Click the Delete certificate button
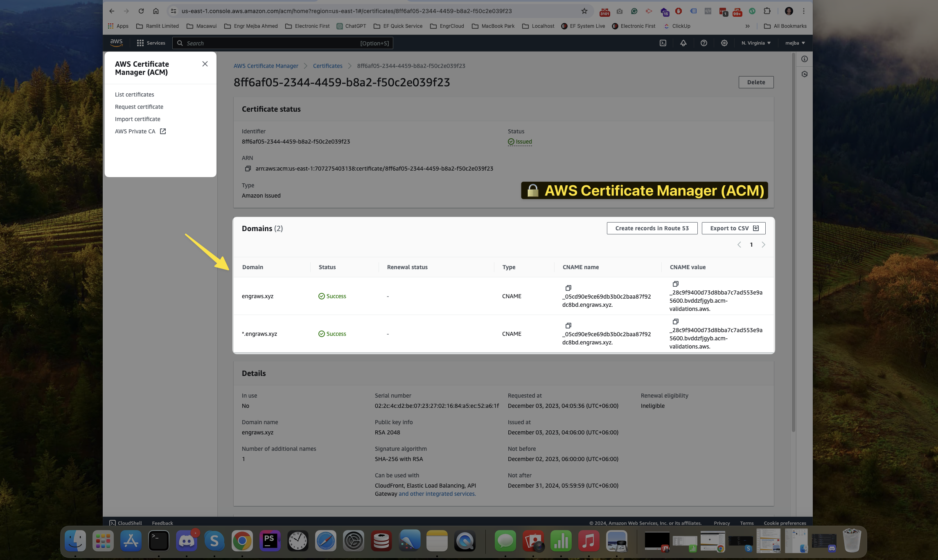 click(756, 82)
